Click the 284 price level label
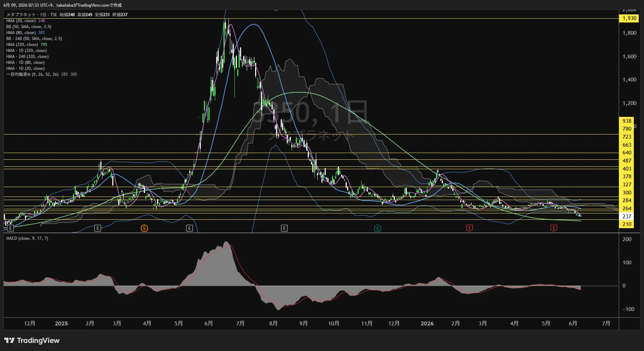644x351 pixels. 627,200
